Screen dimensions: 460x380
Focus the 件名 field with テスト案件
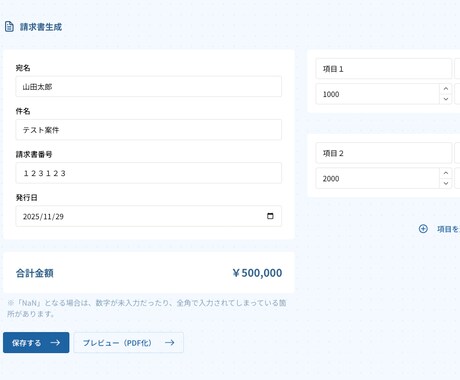pos(149,130)
